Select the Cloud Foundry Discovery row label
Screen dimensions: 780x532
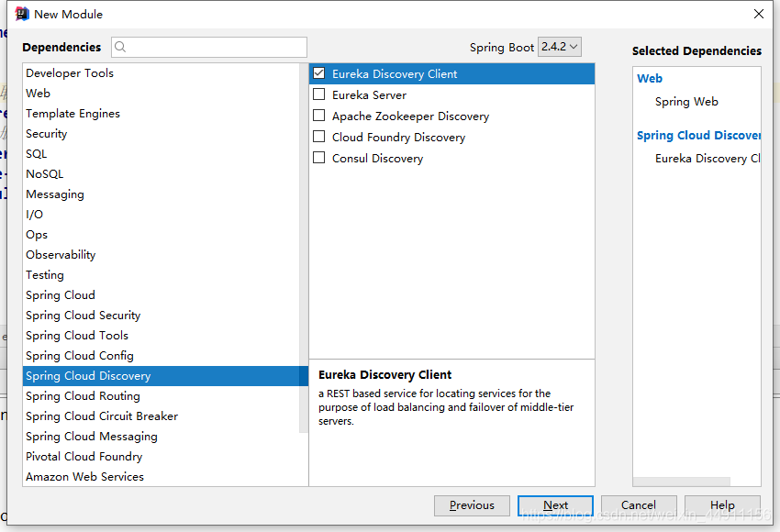[x=398, y=138]
